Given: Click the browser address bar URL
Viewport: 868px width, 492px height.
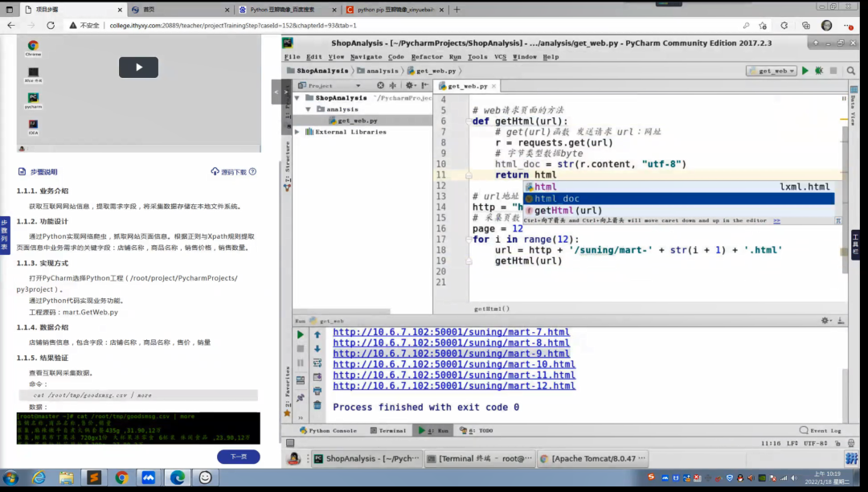Looking at the screenshot, I should tap(233, 26).
